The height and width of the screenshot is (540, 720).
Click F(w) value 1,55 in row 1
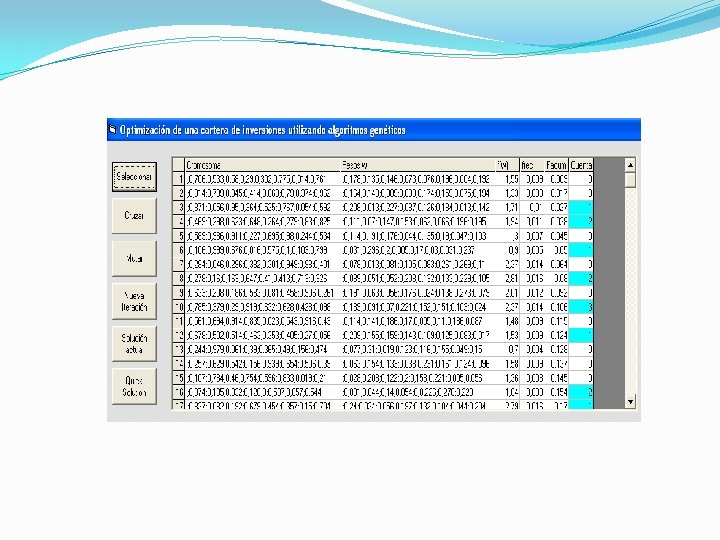[507, 179]
